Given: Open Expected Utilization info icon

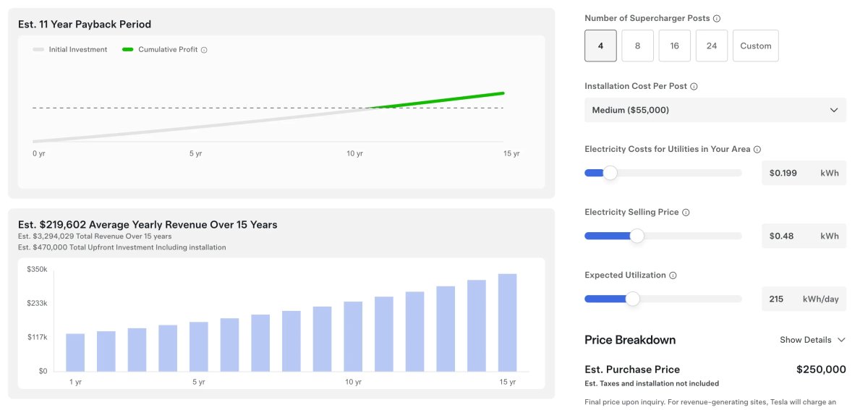Looking at the screenshot, I should click(x=673, y=276).
